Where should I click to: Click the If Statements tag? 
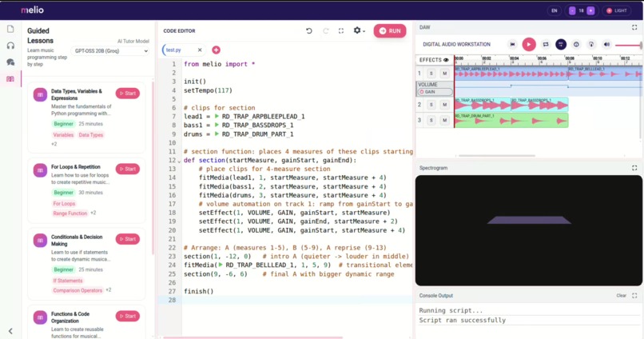(x=68, y=281)
